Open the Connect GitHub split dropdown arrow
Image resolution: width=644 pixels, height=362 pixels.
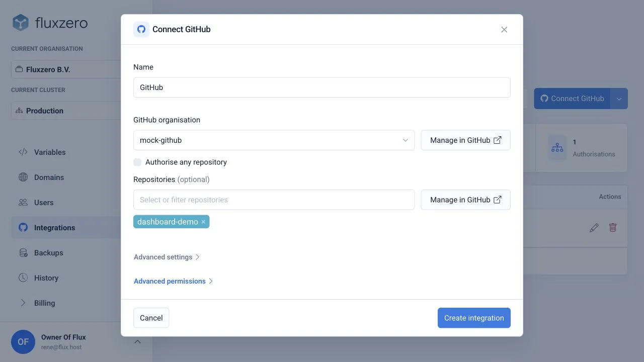619,99
